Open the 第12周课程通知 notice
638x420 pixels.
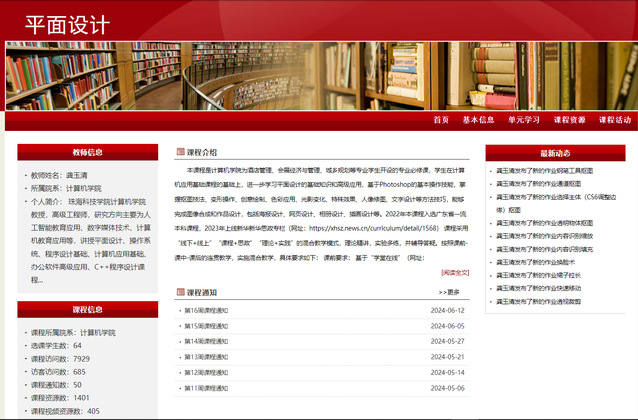pyautogui.click(x=206, y=372)
